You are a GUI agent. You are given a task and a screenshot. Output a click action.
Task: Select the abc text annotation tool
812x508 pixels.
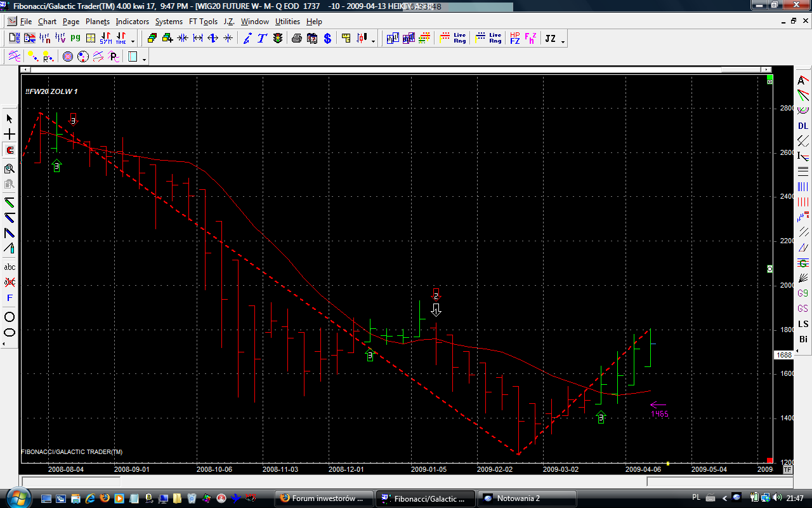pyautogui.click(x=10, y=267)
